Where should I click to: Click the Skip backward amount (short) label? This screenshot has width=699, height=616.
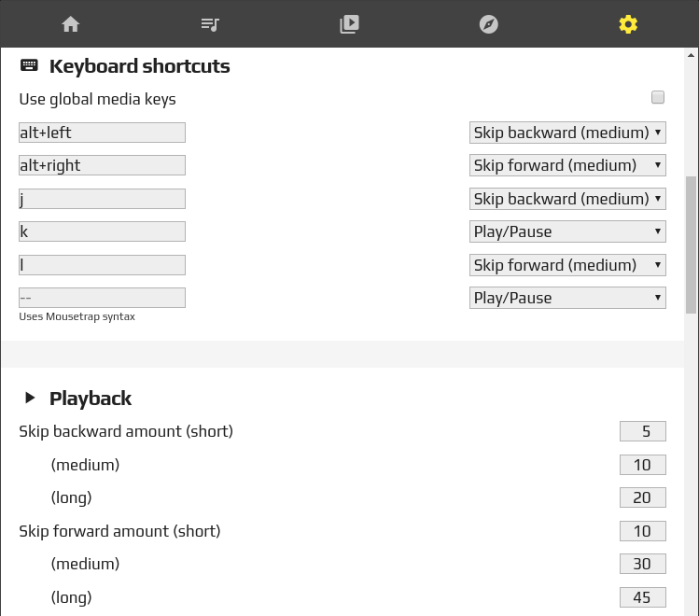coord(126,431)
